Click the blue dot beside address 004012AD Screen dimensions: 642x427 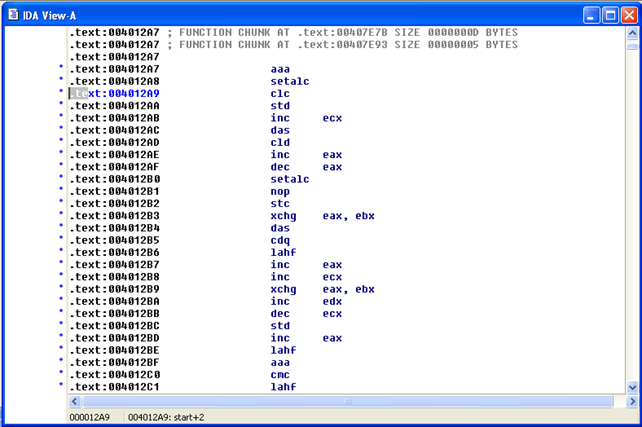(61, 141)
